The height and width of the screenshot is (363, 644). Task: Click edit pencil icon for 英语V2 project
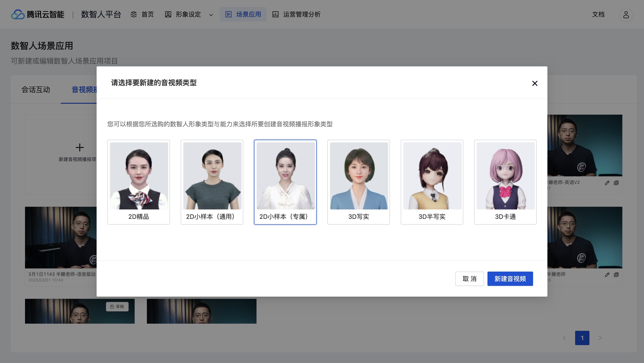[x=607, y=183]
